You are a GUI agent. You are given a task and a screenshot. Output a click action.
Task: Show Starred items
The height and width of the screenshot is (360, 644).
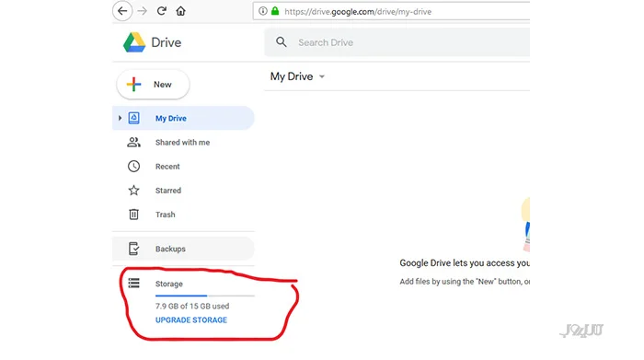point(168,191)
